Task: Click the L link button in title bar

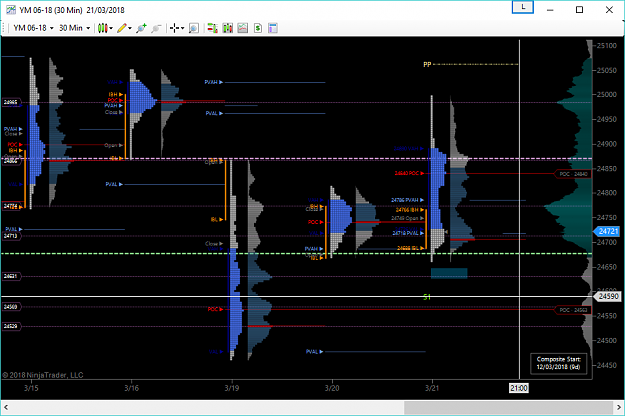Action: 523,7
